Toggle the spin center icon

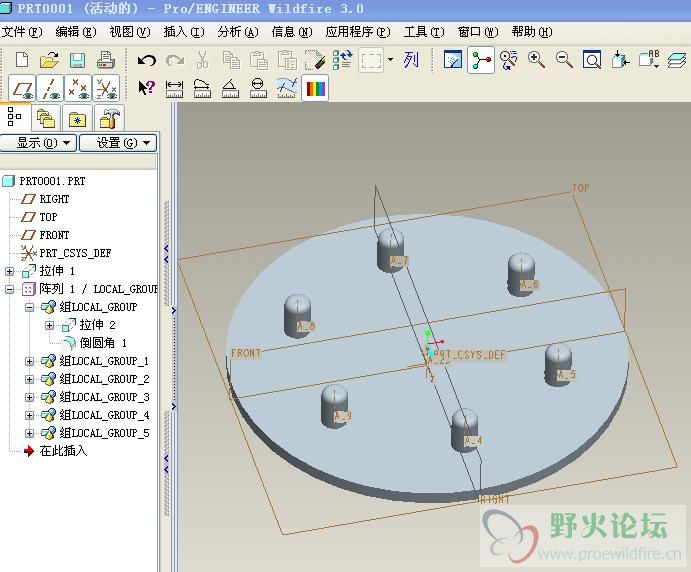point(481,60)
